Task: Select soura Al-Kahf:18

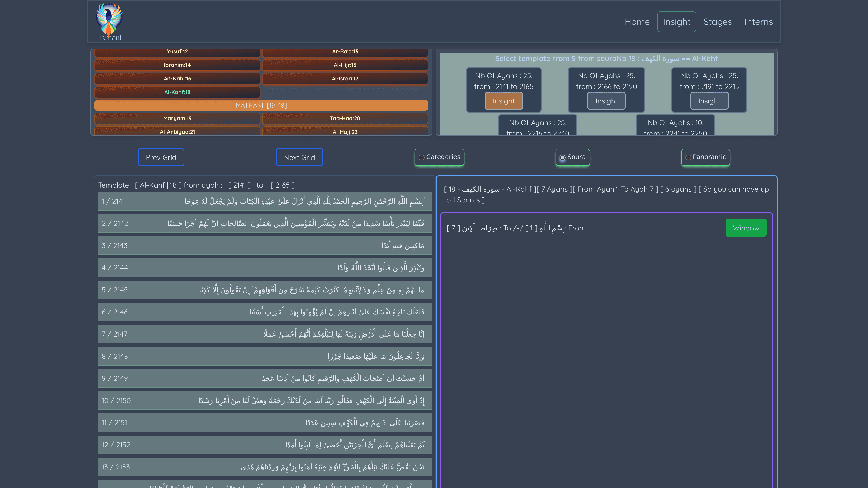Action: click(177, 92)
